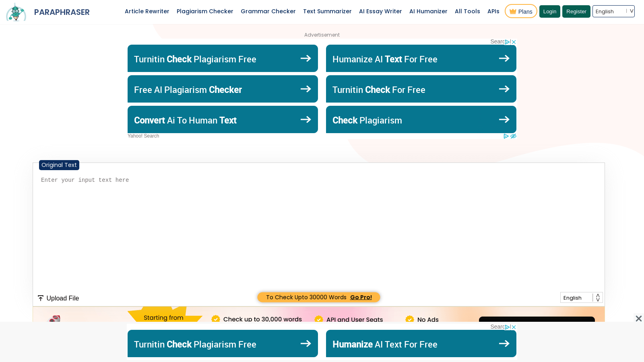Screen dimensions: 644x362
Task: Open the All Tools menu item
Action: [x=467, y=11]
